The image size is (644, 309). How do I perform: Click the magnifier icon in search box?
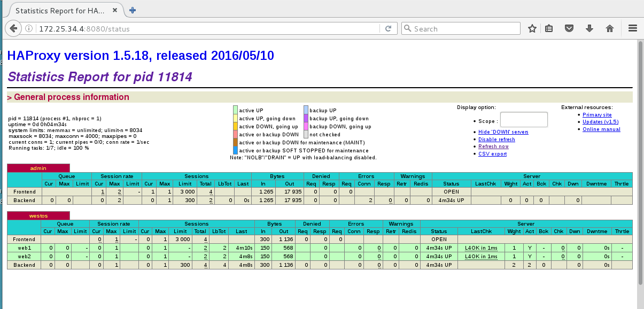(408, 29)
